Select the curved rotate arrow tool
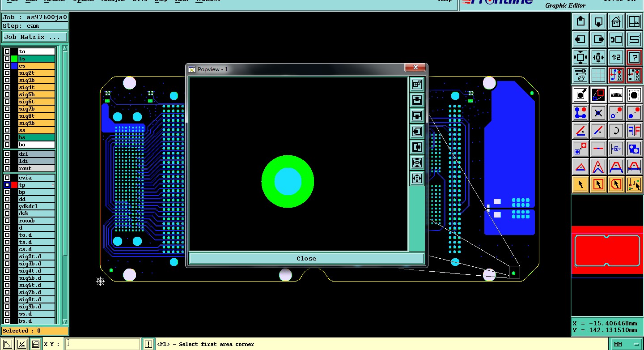Viewport: 644px width, 350px height. pyautogui.click(x=616, y=131)
